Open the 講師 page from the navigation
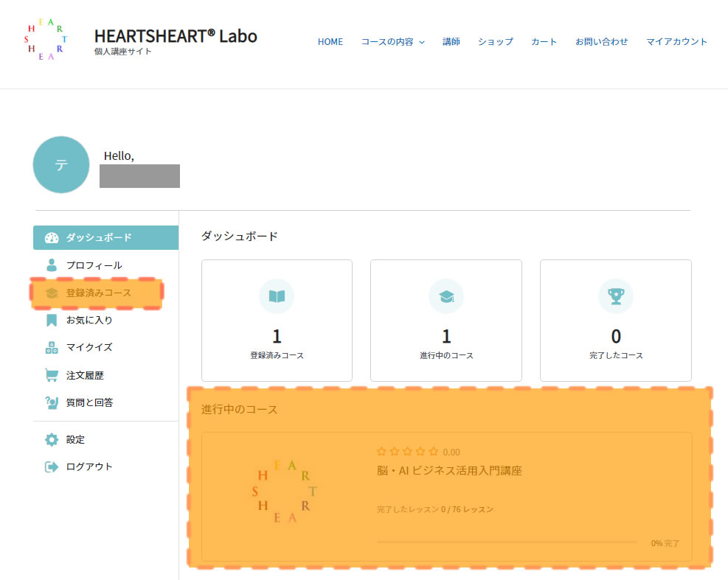Viewport: 728px width, 580px height. click(x=451, y=42)
